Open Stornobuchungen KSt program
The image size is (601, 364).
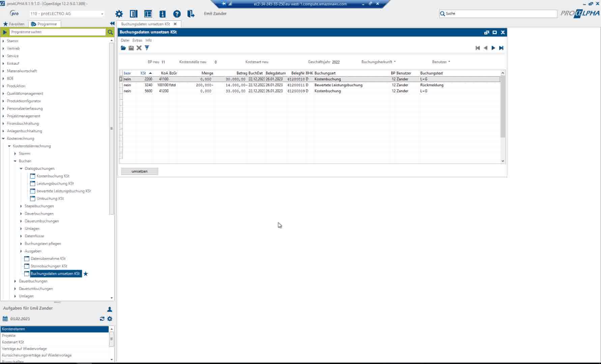[x=49, y=266]
